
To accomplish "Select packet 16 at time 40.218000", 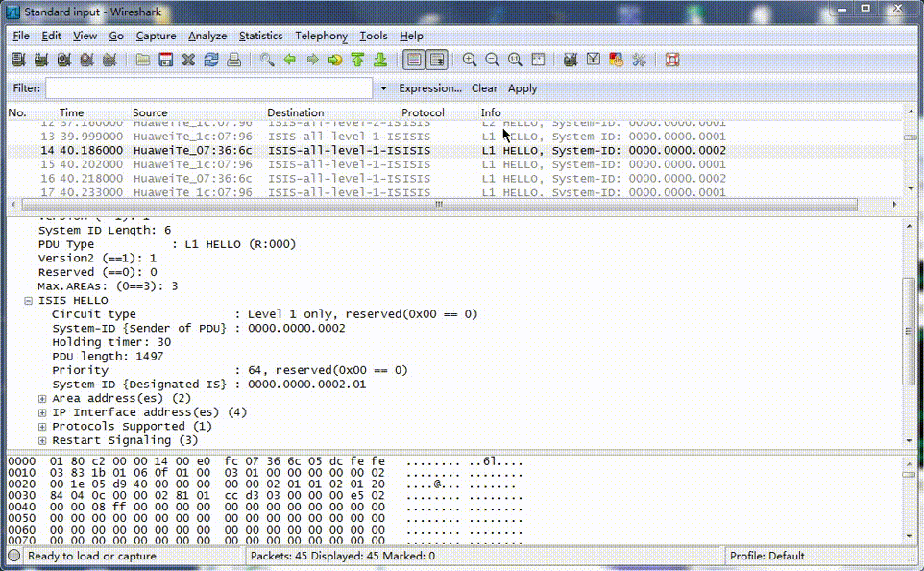I will (454, 179).
